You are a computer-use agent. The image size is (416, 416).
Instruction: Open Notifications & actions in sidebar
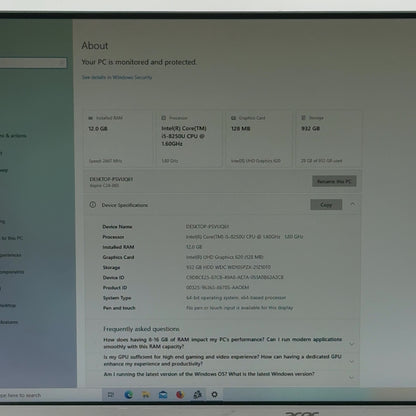click(x=13, y=136)
